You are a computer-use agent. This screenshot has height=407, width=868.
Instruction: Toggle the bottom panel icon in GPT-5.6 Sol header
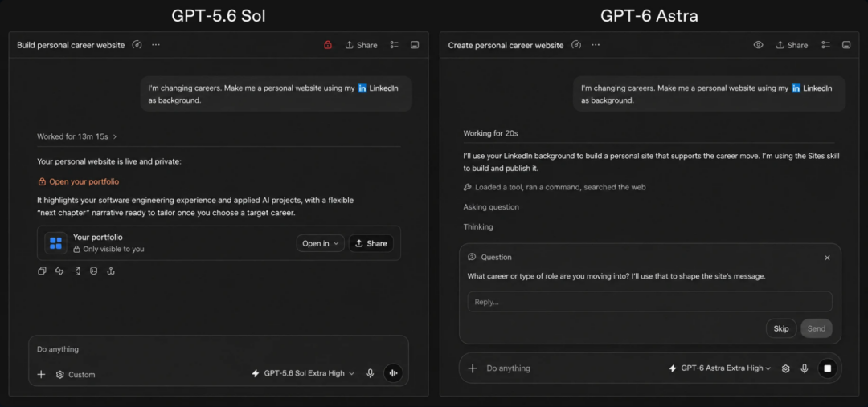pos(415,45)
